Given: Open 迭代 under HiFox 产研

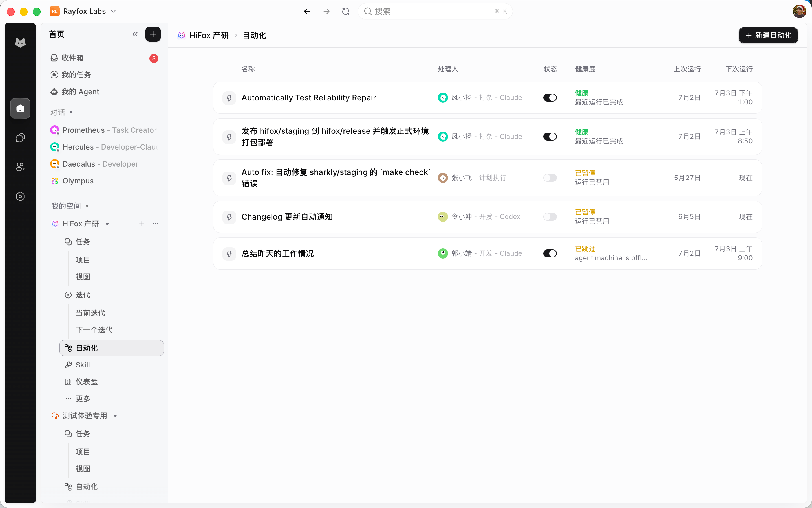Looking at the screenshot, I should [x=112, y=295].
